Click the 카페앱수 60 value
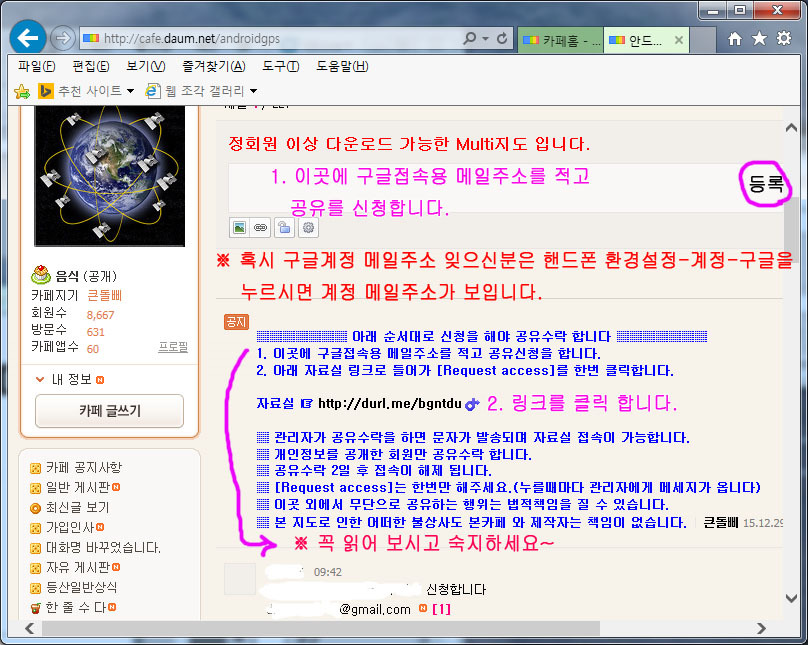 click(x=93, y=349)
